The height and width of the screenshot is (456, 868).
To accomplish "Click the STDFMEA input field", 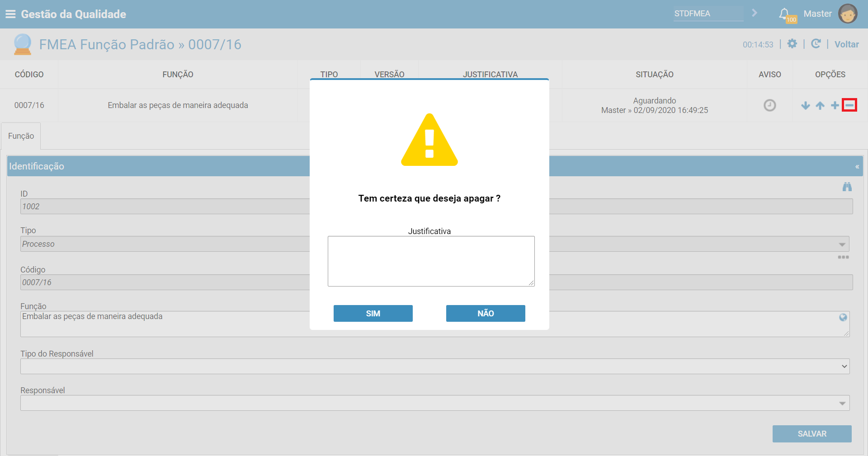I will (708, 14).
